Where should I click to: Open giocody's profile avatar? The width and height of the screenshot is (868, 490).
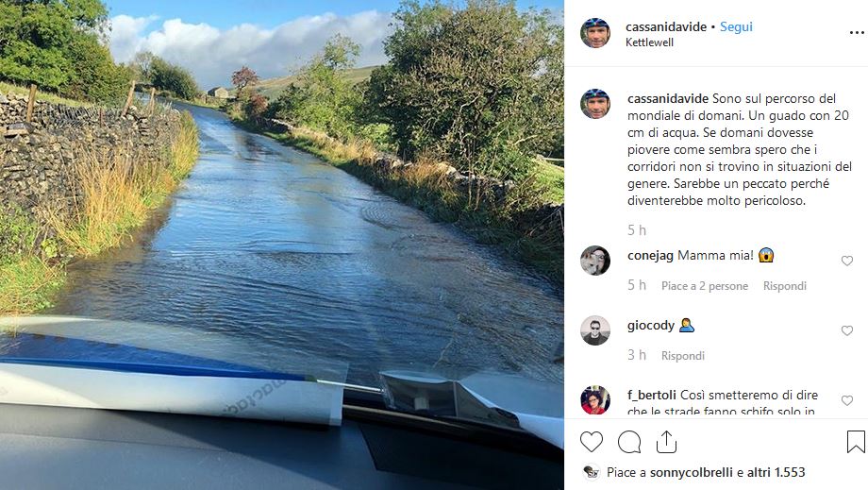[x=595, y=330]
